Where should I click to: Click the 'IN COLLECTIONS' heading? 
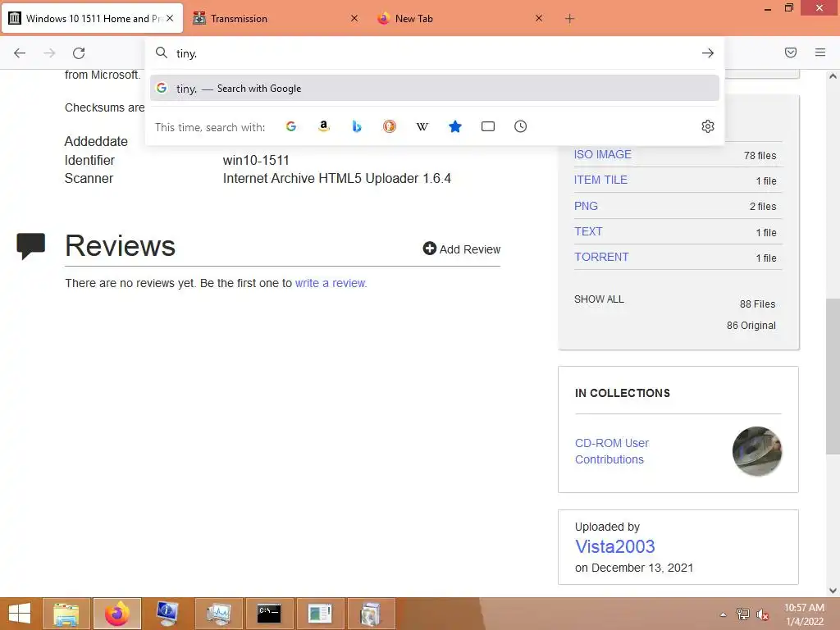tap(623, 393)
